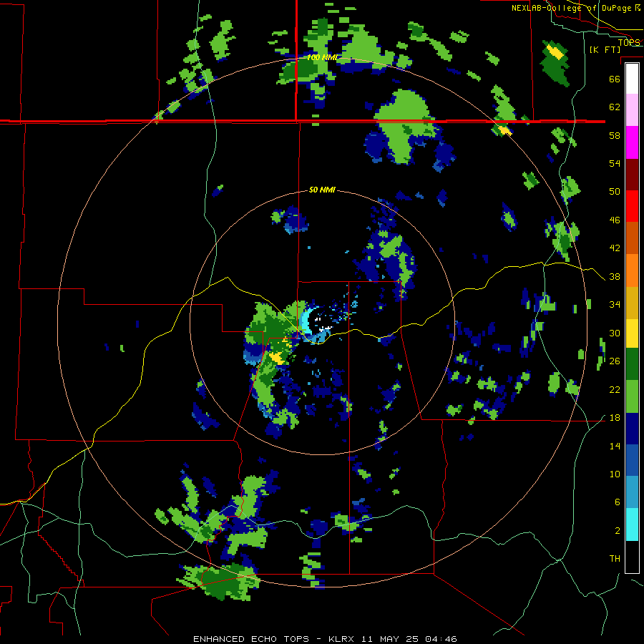
Task: Select the navy blue legend swatch
Action: tap(632, 429)
